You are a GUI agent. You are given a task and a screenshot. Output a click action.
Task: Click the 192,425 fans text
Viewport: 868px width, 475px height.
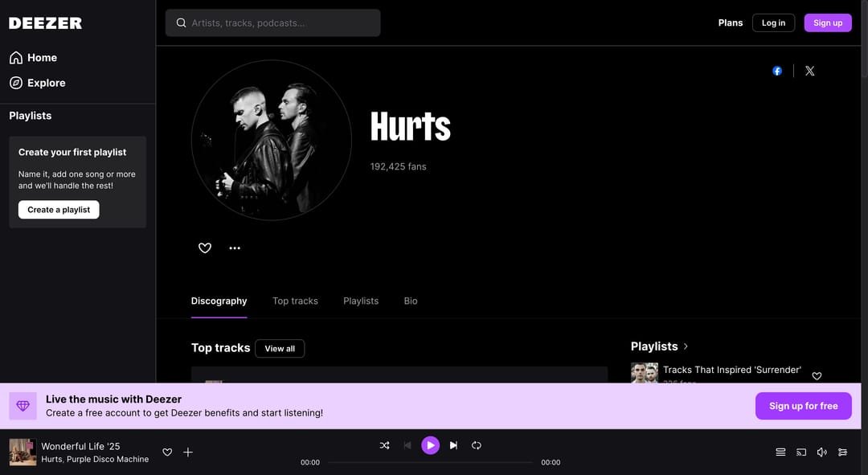click(x=399, y=166)
